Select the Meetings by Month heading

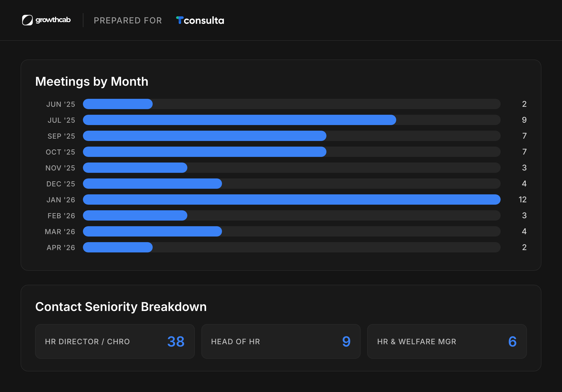pos(92,81)
